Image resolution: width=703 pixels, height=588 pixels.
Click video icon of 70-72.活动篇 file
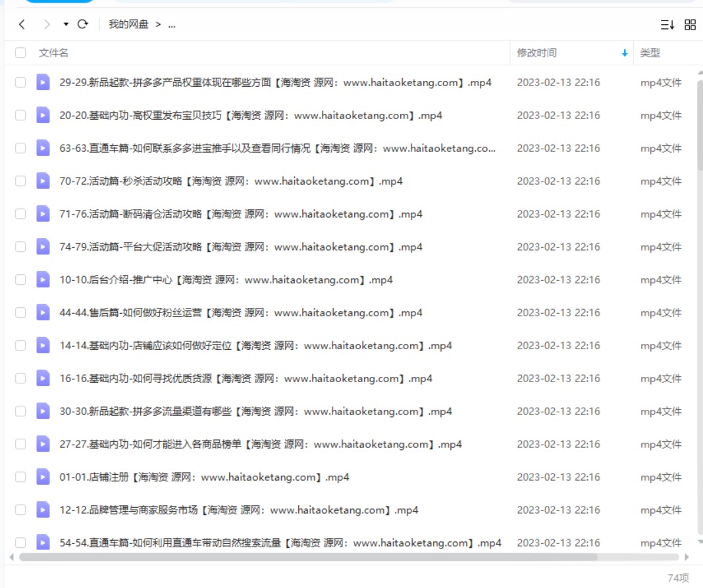pyautogui.click(x=43, y=180)
